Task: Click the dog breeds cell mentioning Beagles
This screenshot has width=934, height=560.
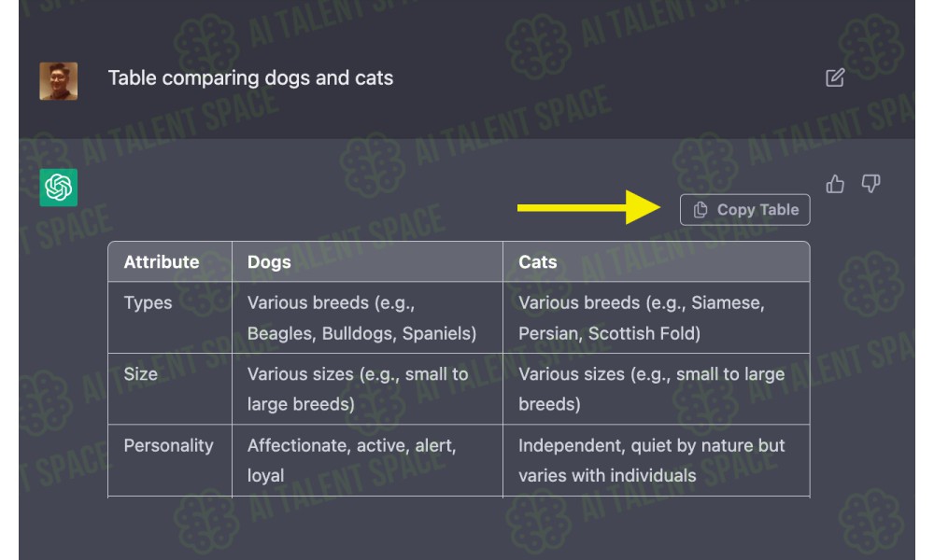Action: click(367, 317)
